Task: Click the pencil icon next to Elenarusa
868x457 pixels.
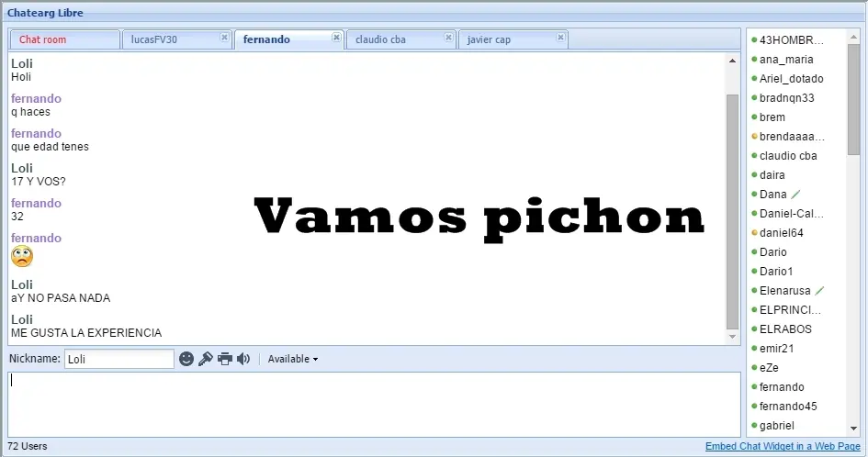Action: pyautogui.click(x=820, y=291)
